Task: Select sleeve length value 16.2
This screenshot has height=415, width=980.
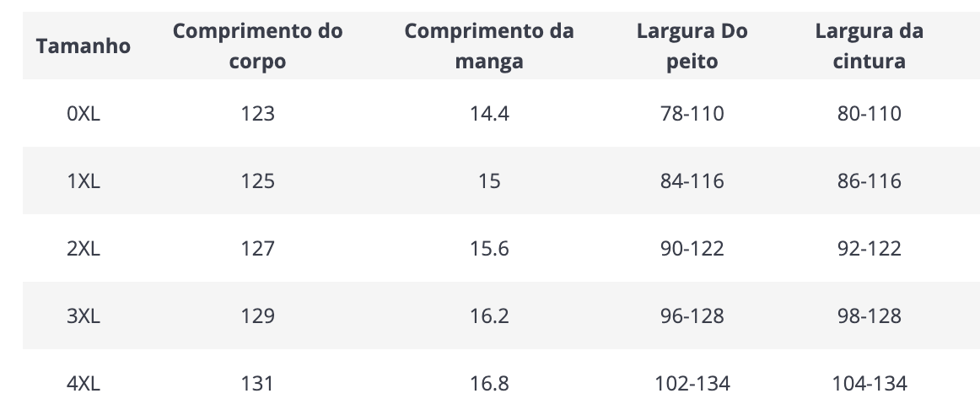Action: [489, 315]
